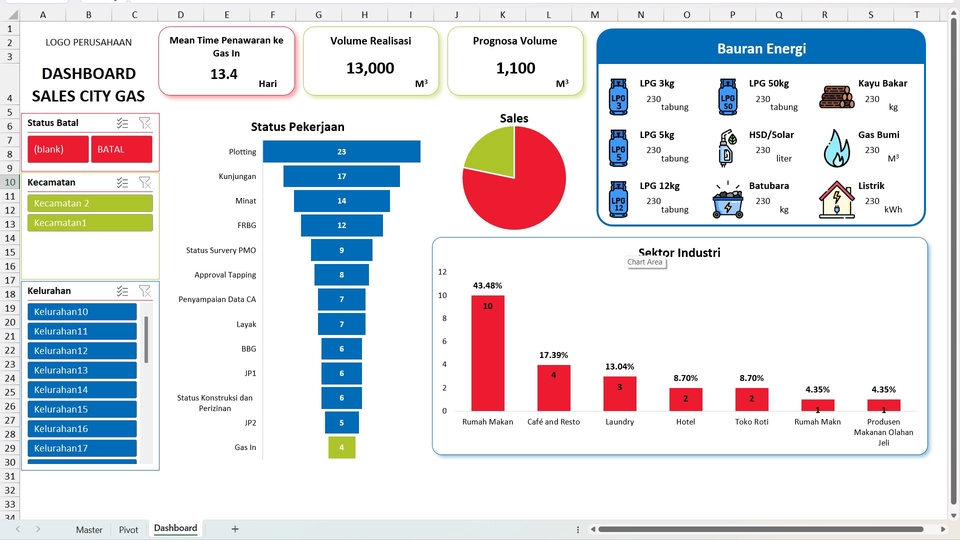Click the Listrik house icon

click(836, 200)
